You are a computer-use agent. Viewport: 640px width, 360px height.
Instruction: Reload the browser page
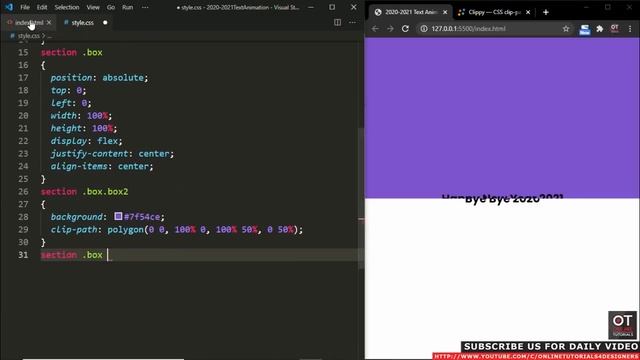(405, 29)
